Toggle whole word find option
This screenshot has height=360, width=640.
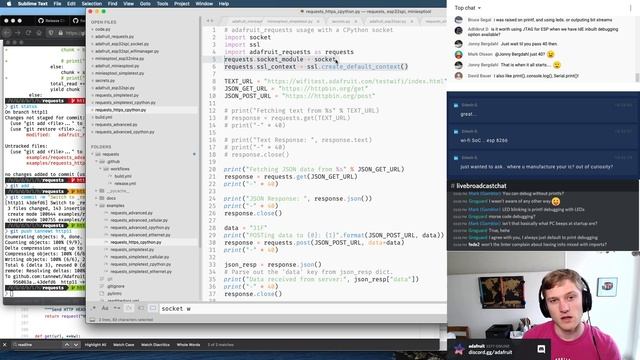[117, 309]
